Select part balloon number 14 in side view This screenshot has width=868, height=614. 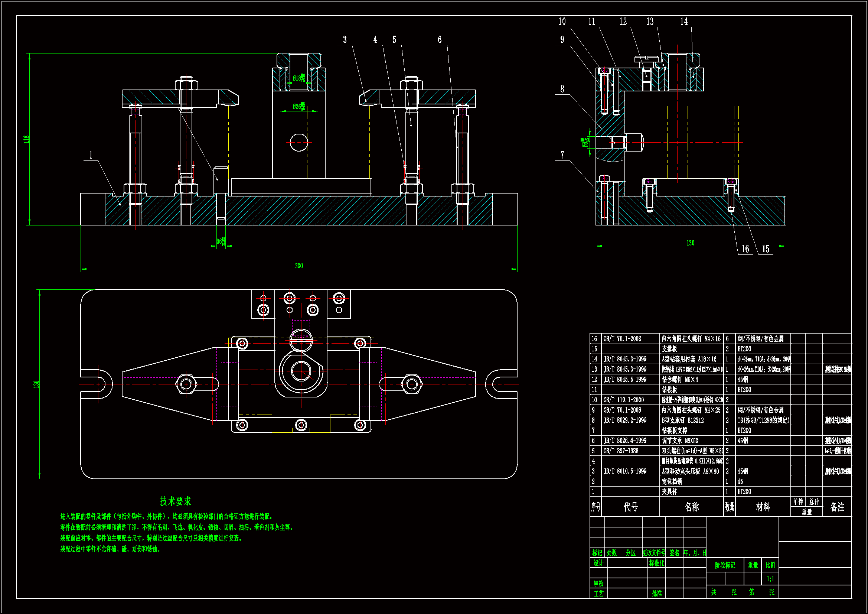click(x=684, y=22)
